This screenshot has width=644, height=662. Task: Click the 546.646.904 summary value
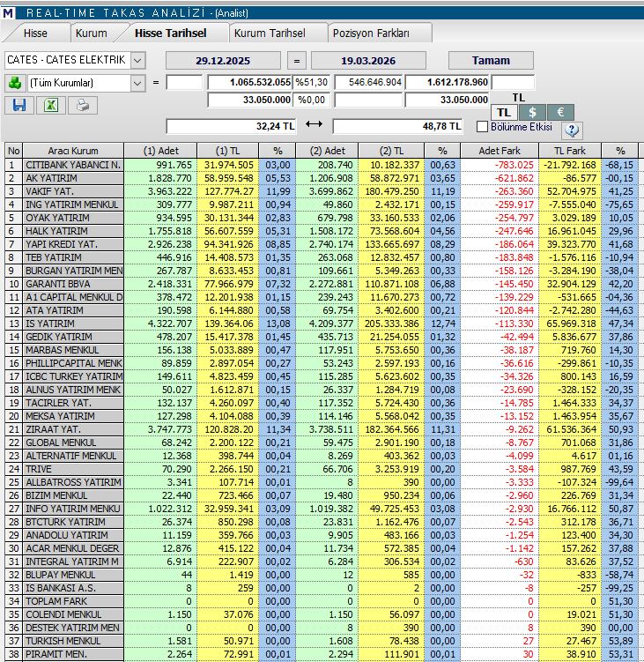coord(368,82)
